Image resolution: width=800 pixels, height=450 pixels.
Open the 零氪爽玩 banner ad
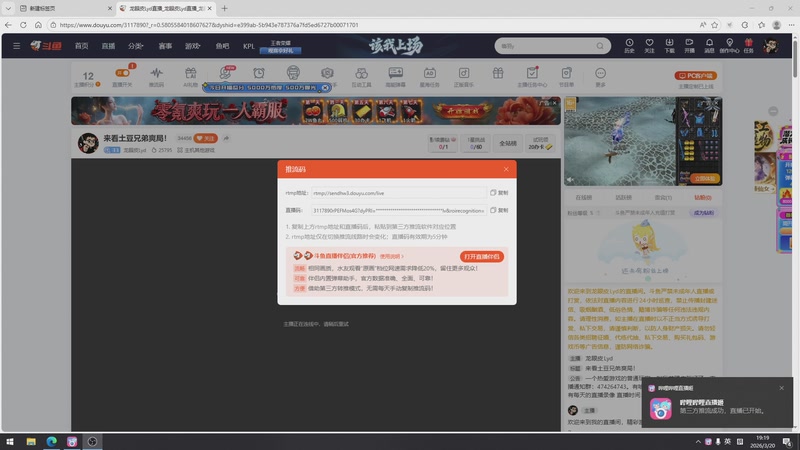[316, 111]
